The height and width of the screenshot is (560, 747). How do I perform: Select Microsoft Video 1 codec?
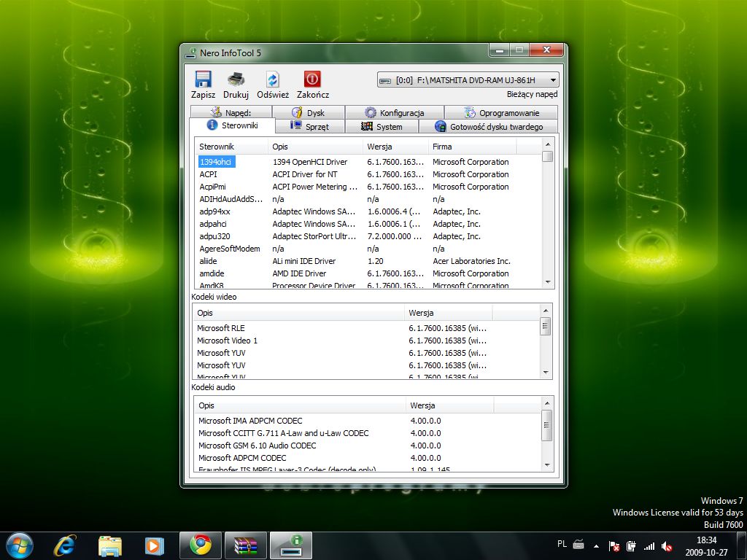(x=366, y=341)
